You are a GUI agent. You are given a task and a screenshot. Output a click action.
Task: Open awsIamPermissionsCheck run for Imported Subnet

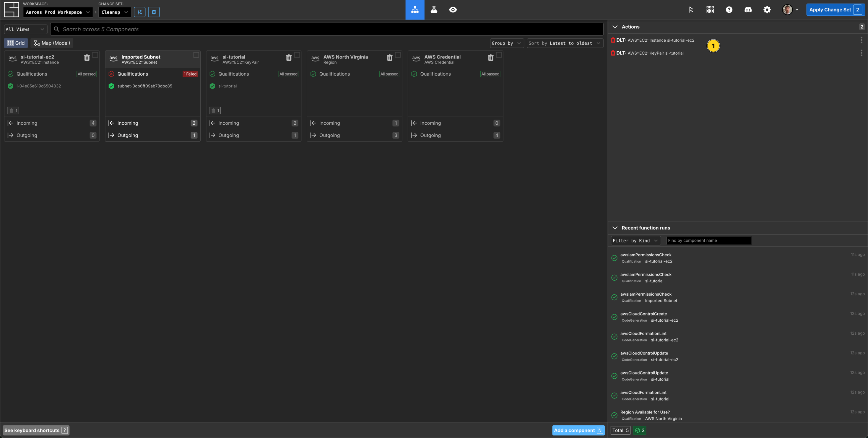click(738, 297)
